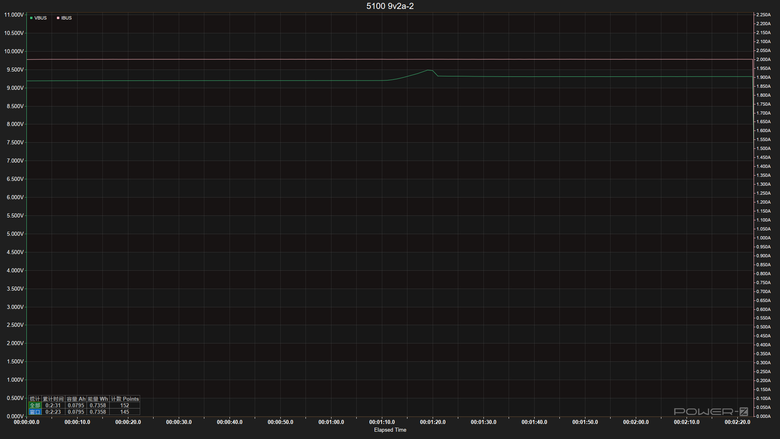The height and width of the screenshot is (439, 780).
Task: Click the 145 points count cell
Action: pyautogui.click(x=124, y=412)
